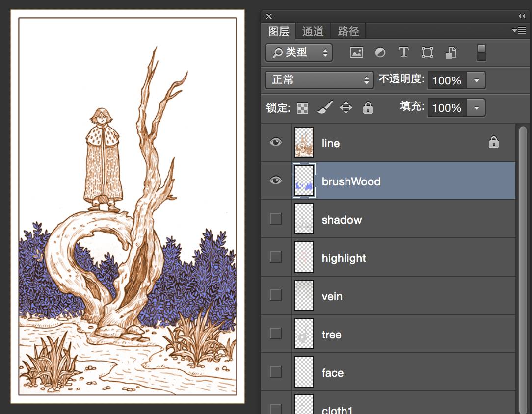Click the vein layer thumbnail
The width and height of the screenshot is (532, 414).
tap(304, 295)
